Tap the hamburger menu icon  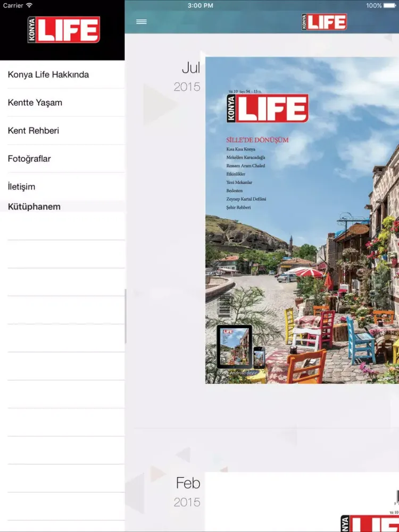[142, 22]
